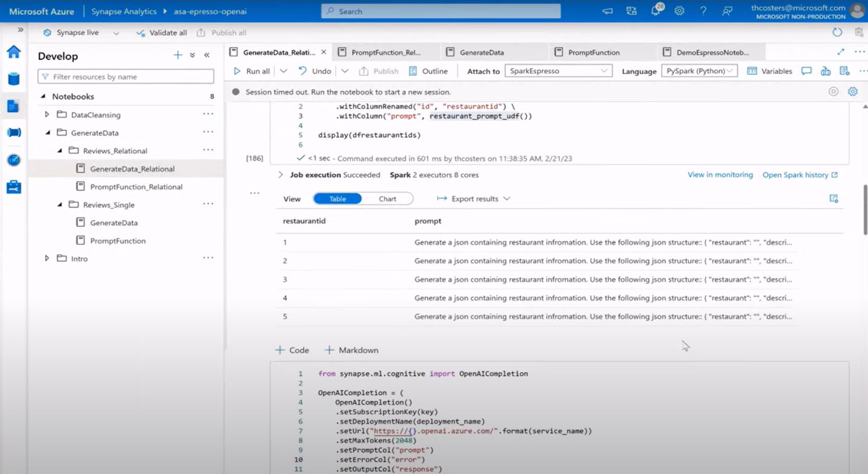This screenshot has height=474, width=868.
Task: Click the stop session circle icon
Action: (x=833, y=91)
